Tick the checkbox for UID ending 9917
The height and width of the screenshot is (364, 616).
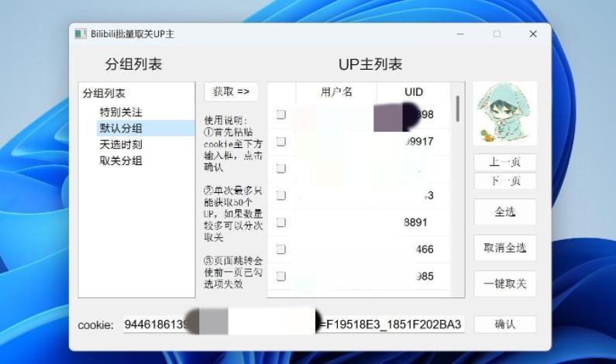coord(281,142)
